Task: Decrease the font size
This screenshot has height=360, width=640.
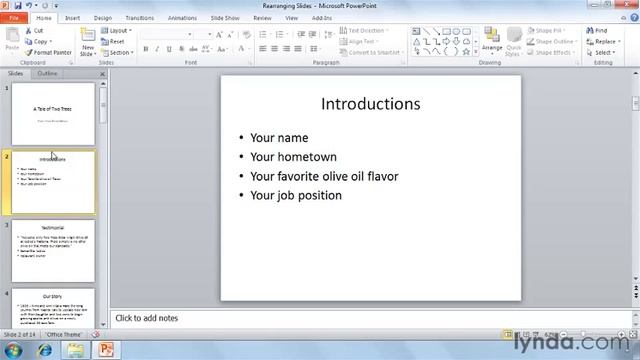Action: [x=230, y=35]
